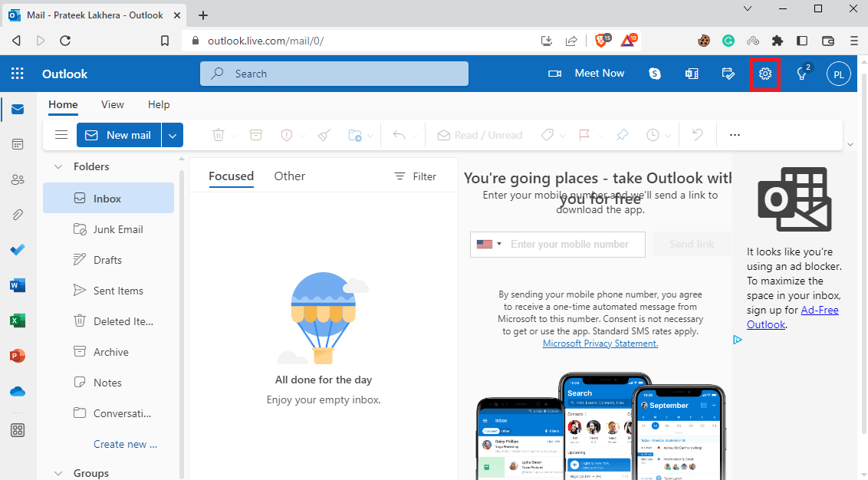Open the Archive folder

(109, 352)
